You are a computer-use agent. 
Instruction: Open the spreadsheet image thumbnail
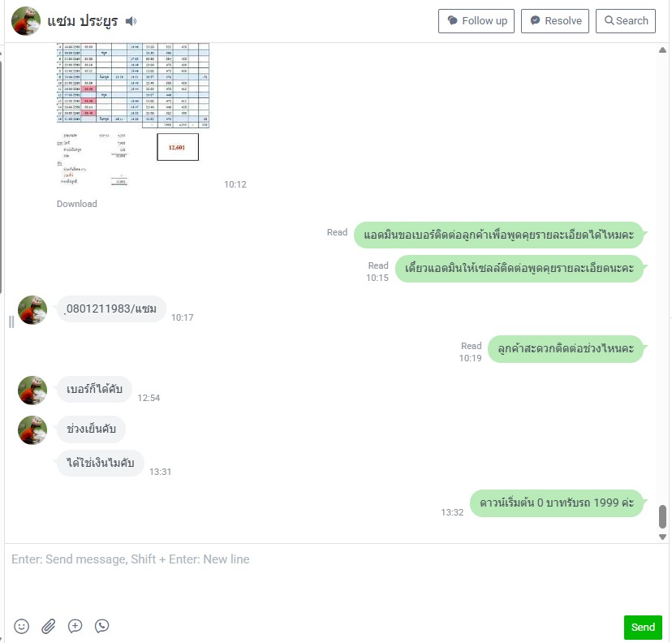(x=133, y=114)
